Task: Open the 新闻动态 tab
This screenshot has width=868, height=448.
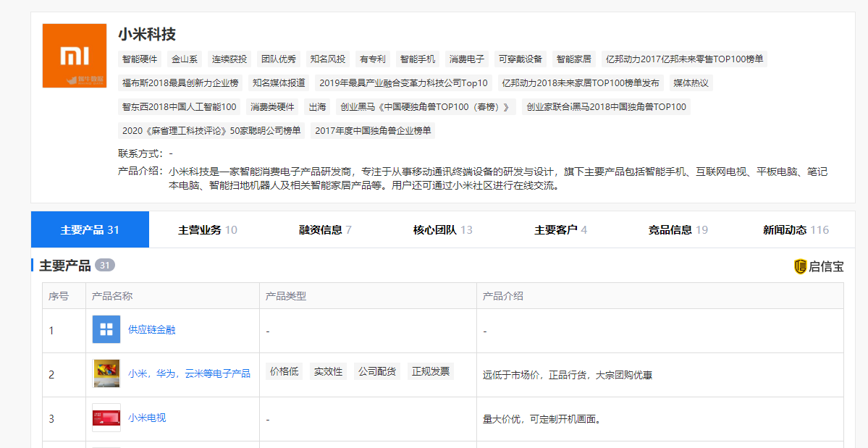Action: point(796,230)
